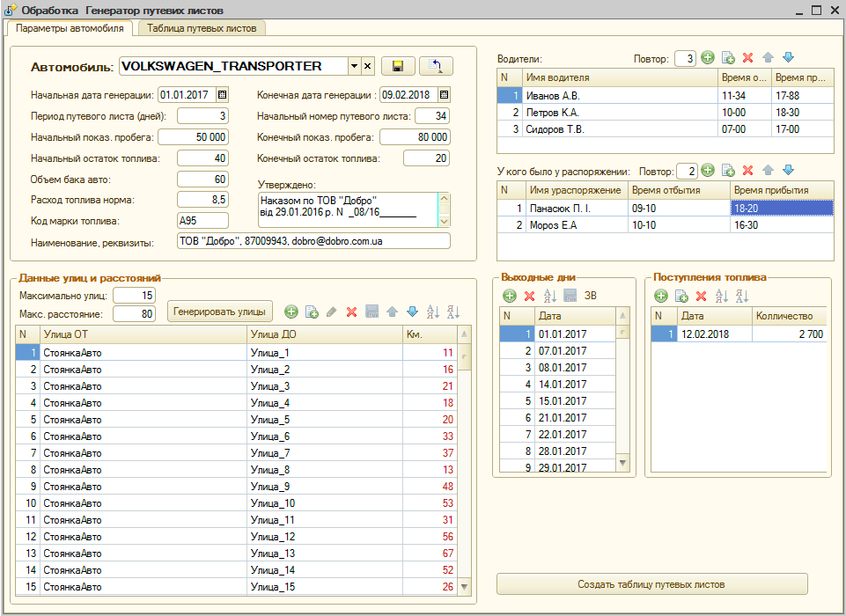The height and width of the screenshot is (616, 846).
Task: Click Создать таблицу путевых листов button
Action: (x=651, y=584)
